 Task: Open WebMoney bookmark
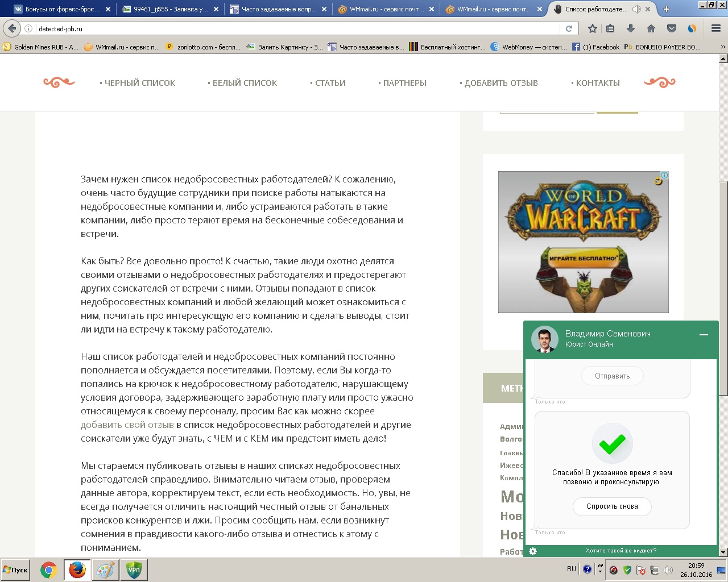(x=528, y=47)
